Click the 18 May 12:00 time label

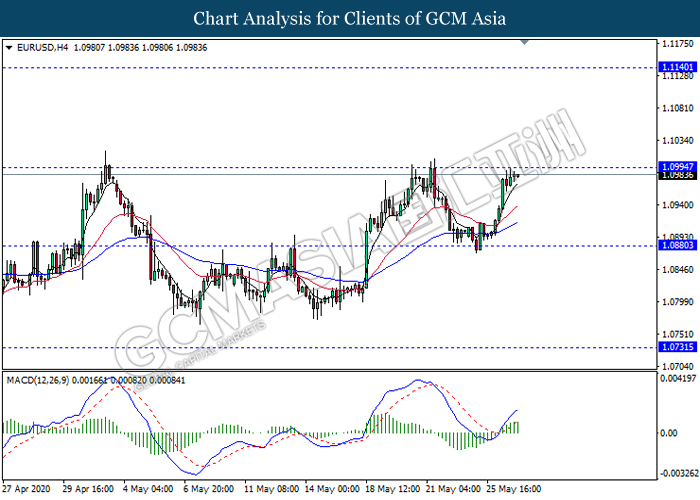click(x=393, y=489)
